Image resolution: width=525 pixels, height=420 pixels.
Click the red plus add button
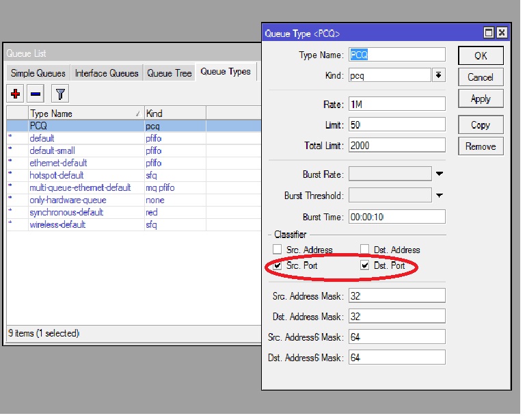15,94
